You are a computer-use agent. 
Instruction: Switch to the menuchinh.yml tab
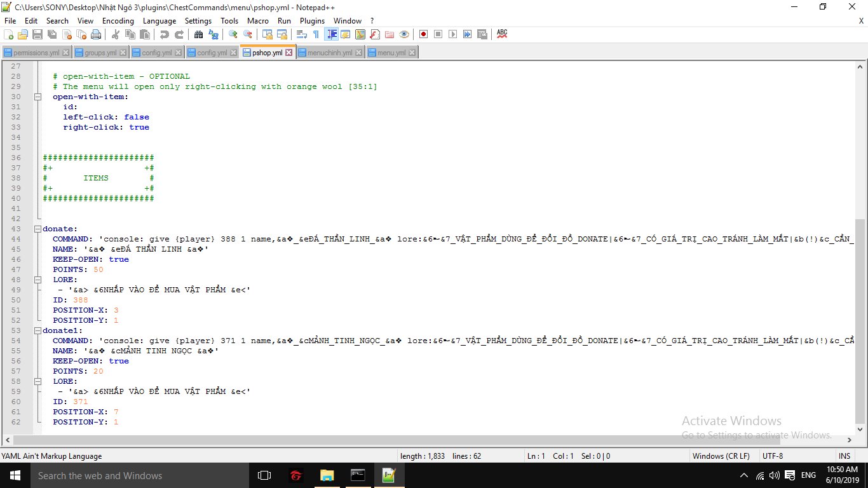click(330, 53)
